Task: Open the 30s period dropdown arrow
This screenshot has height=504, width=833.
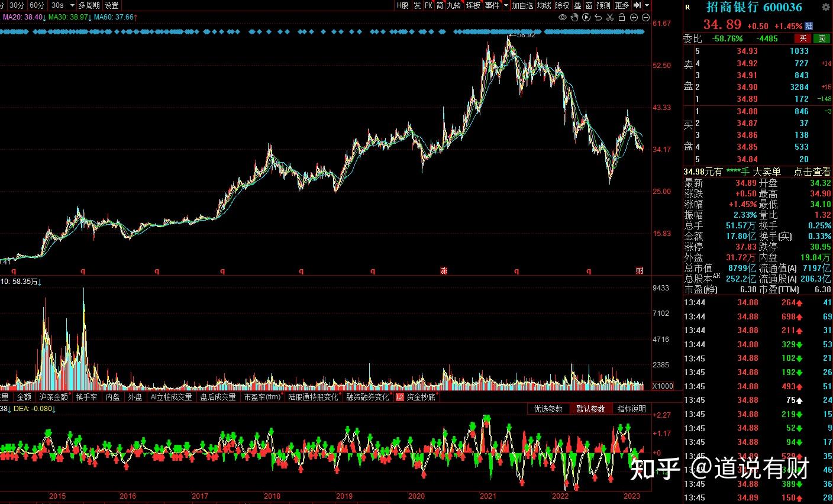Action: pos(71,5)
